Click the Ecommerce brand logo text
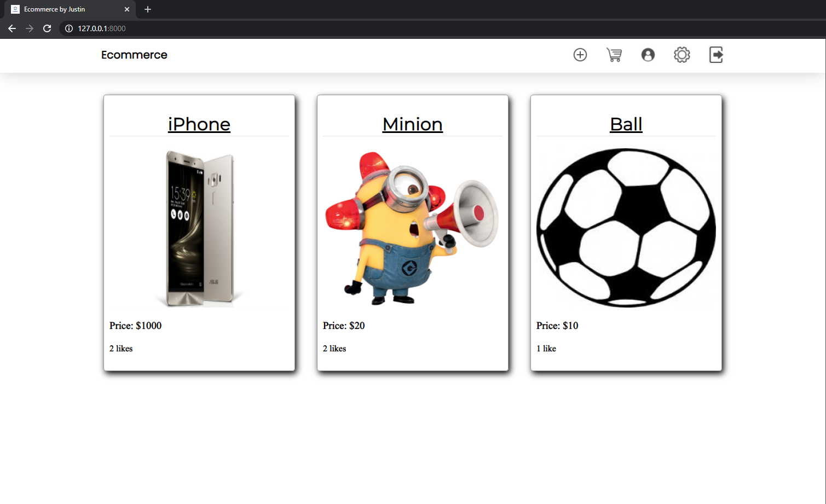The image size is (826, 504). click(134, 55)
